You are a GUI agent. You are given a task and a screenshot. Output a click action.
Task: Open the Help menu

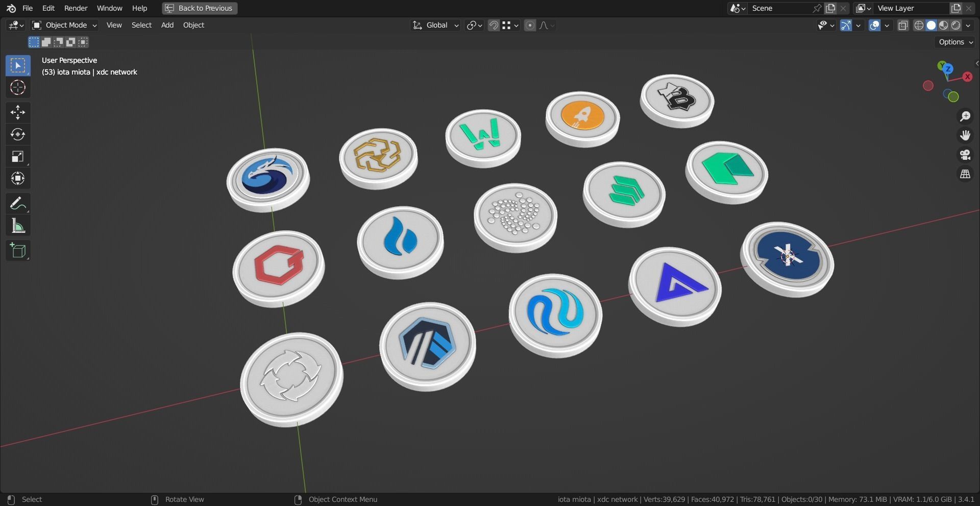pyautogui.click(x=139, y=8)
